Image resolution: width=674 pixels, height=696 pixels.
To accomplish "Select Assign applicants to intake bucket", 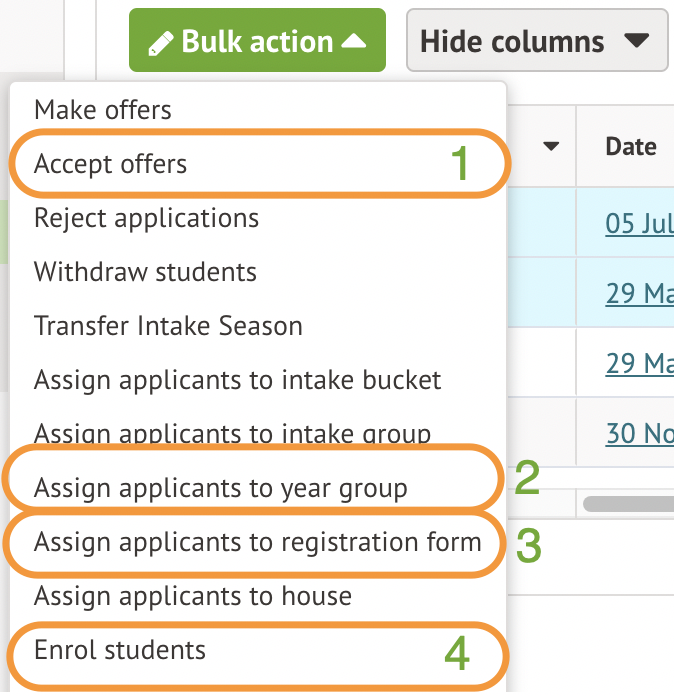I will click(x=237, y=380).
